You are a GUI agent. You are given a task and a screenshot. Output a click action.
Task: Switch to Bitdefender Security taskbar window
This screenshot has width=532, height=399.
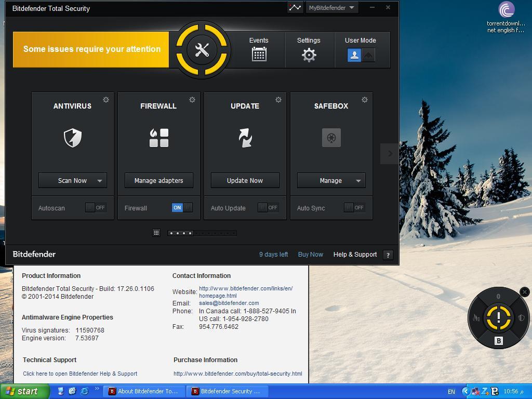point(228,391)
